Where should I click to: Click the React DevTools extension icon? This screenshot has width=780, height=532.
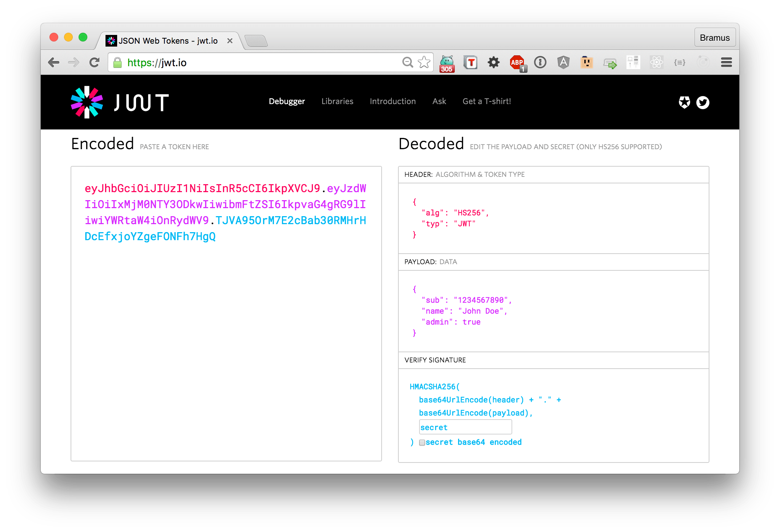tap(656, 63)
